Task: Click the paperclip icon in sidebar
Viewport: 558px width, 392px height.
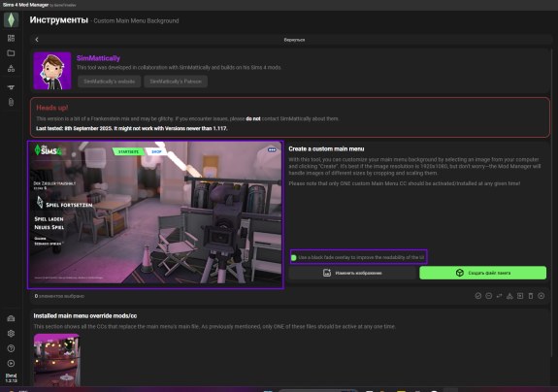Action: (11, 103)
